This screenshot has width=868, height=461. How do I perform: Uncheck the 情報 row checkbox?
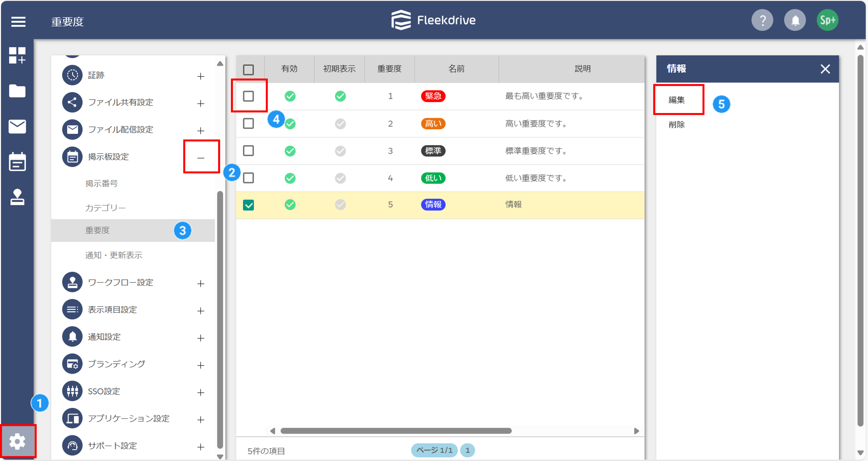pyautogui.click(x=248, y=205)
